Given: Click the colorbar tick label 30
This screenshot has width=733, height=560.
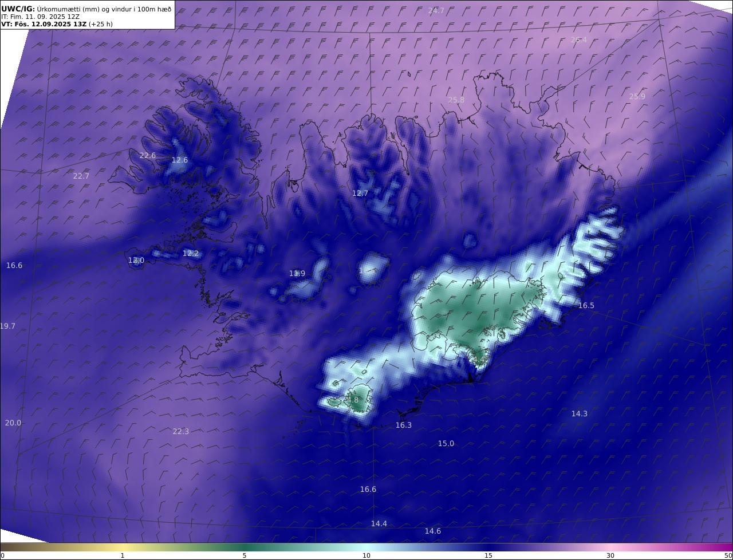Looking at the screenshot, I should click(610, 555).
